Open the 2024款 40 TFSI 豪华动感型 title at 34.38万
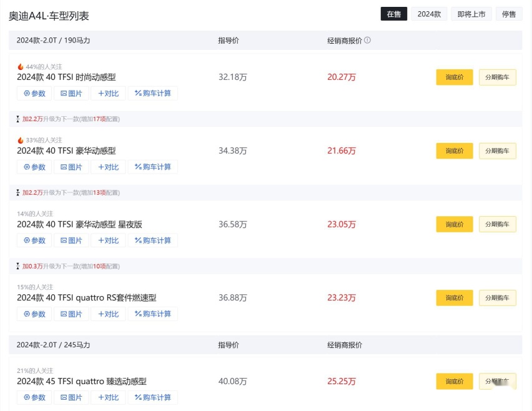Image resolution: width=532 pixels, height=411 pixels. [66, 151]
